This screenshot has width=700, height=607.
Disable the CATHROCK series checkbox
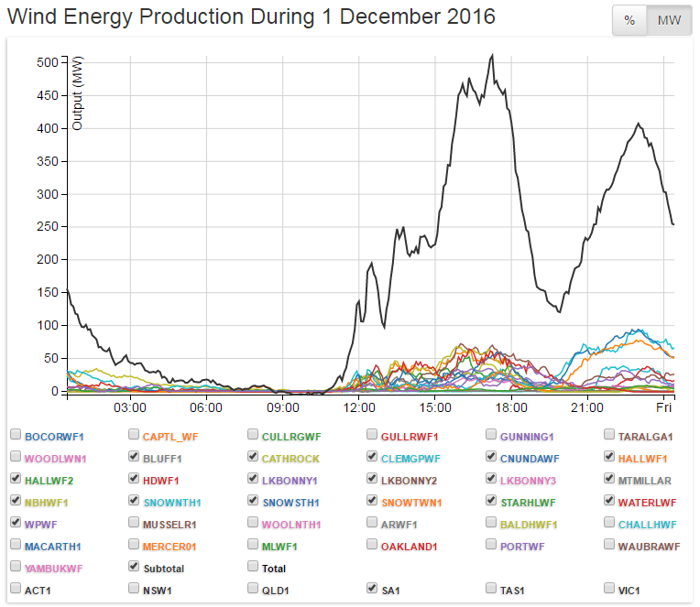[254, 457]
